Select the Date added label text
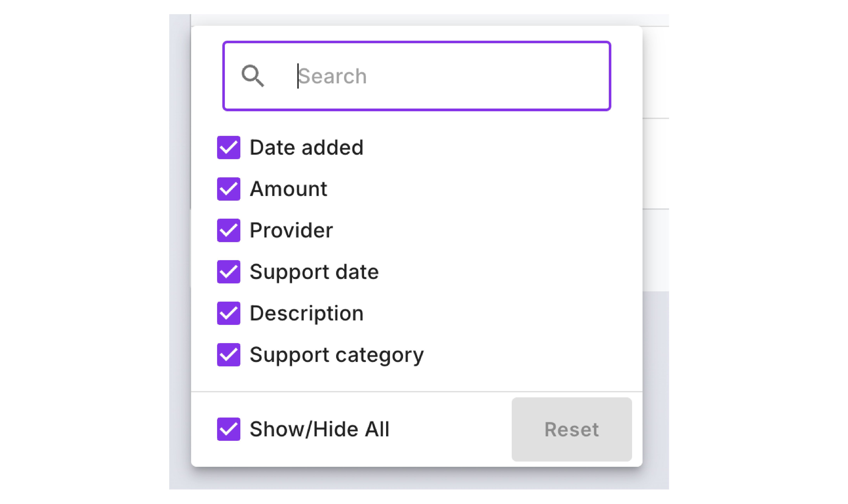 click(x=306, y=147)
